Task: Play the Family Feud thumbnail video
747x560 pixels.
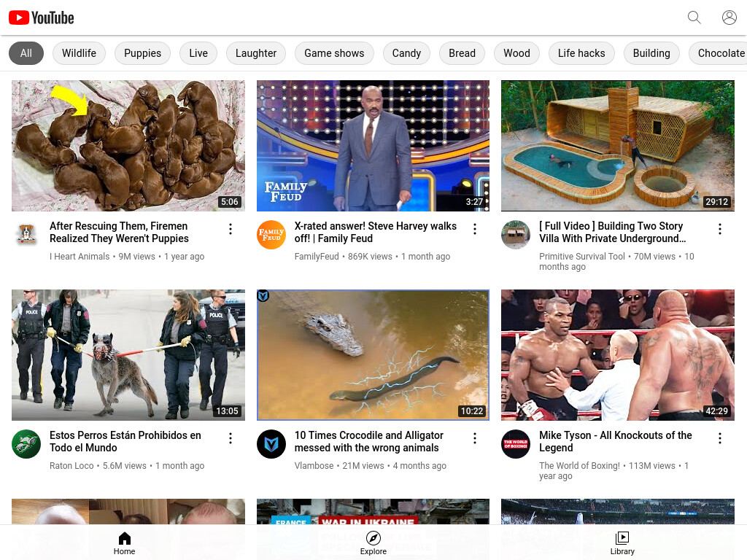Action: (x=373, y=146)
